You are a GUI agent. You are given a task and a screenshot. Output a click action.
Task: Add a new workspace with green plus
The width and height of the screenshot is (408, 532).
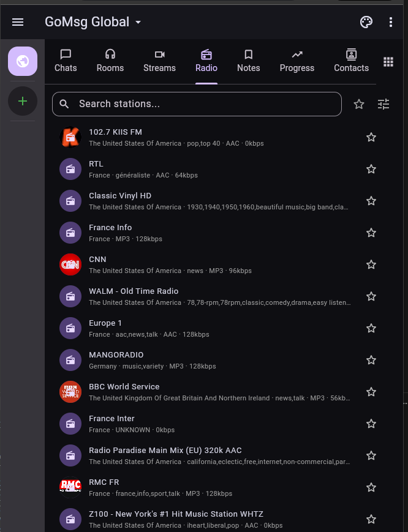click(x=23, y=101)
